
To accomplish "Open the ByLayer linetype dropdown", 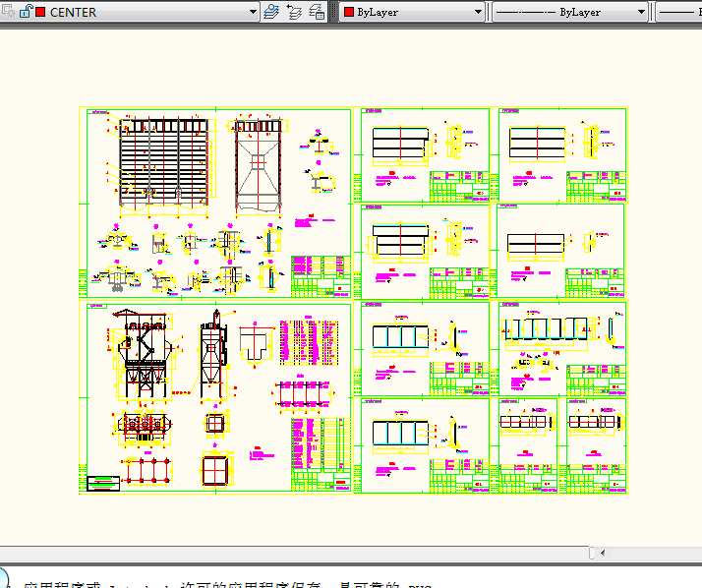I will point(641,12).
